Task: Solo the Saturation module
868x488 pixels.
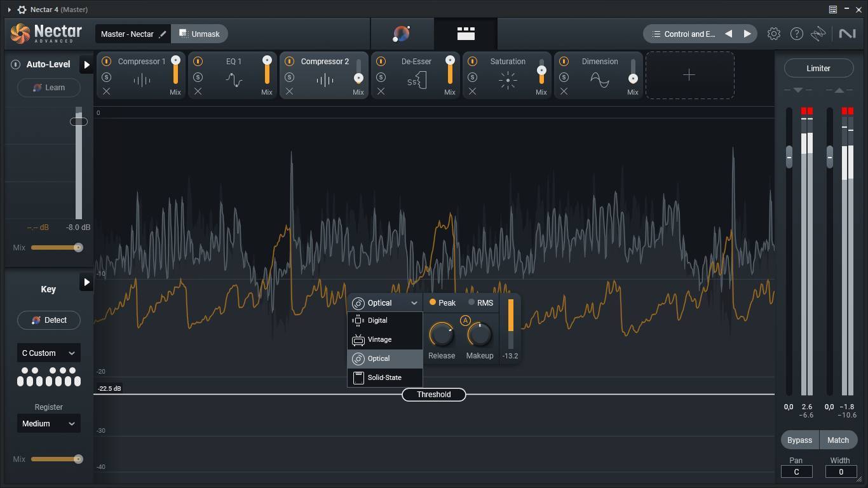Action: pos(472,77)
